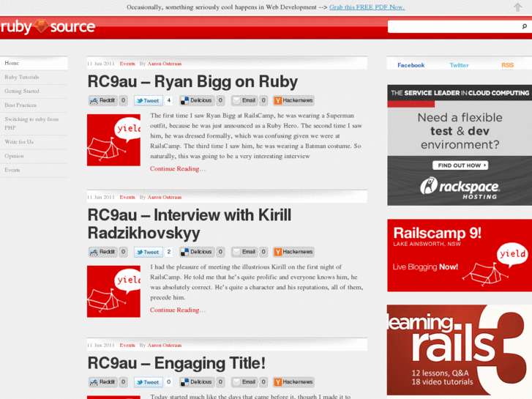Click the Ryan Bigg tweet count 4

coord(168,100)
